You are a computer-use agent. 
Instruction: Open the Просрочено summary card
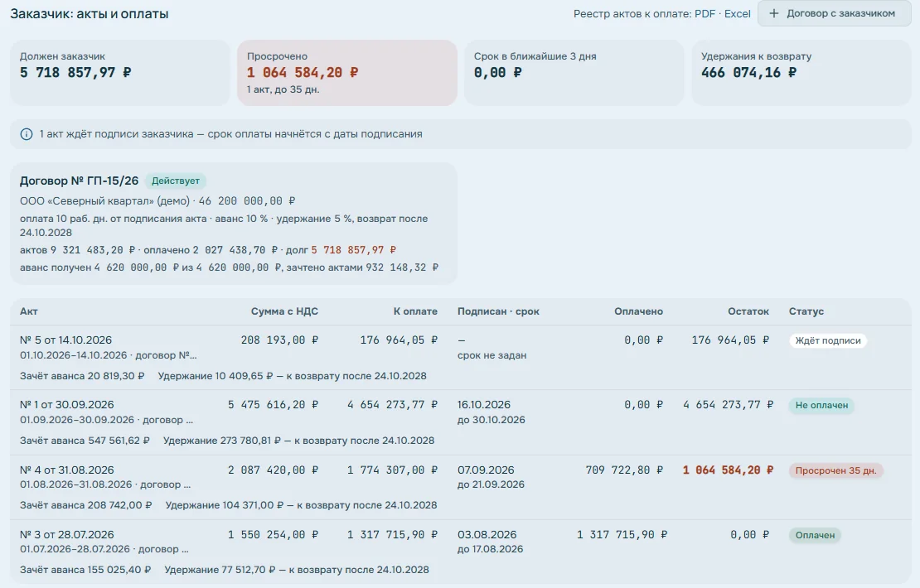(346, 73)
